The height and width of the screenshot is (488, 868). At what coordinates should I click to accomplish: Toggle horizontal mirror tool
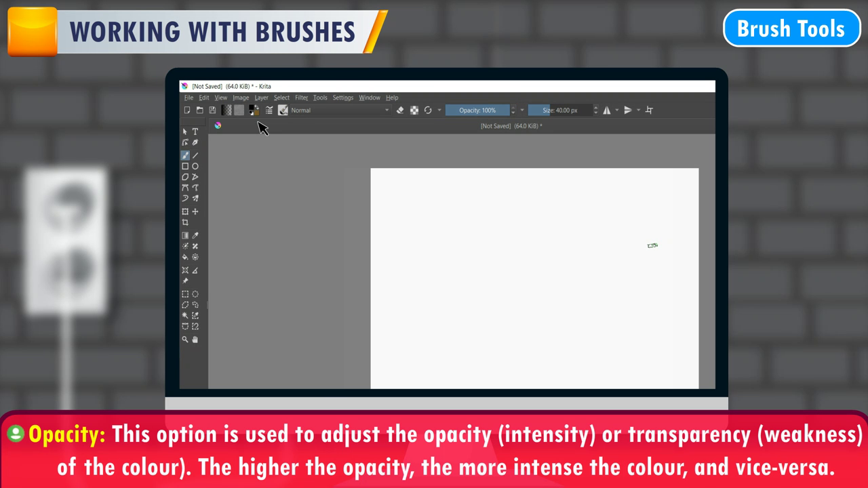(607, 110)
